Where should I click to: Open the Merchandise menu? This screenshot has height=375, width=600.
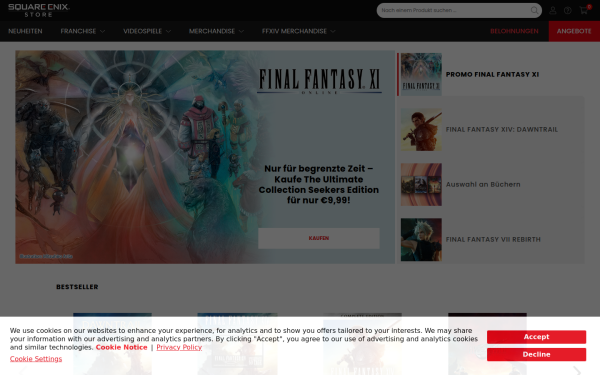pyautogui.click(x=212, y=31)
